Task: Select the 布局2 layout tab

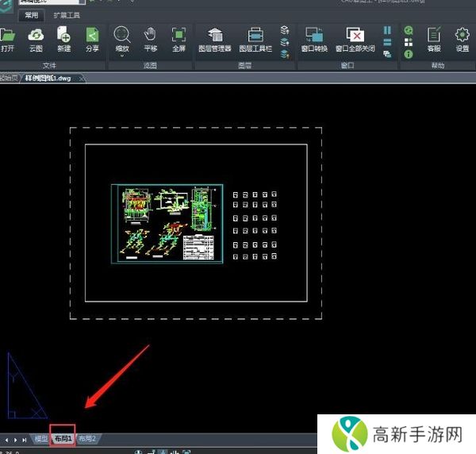Action: coord(86,439)
